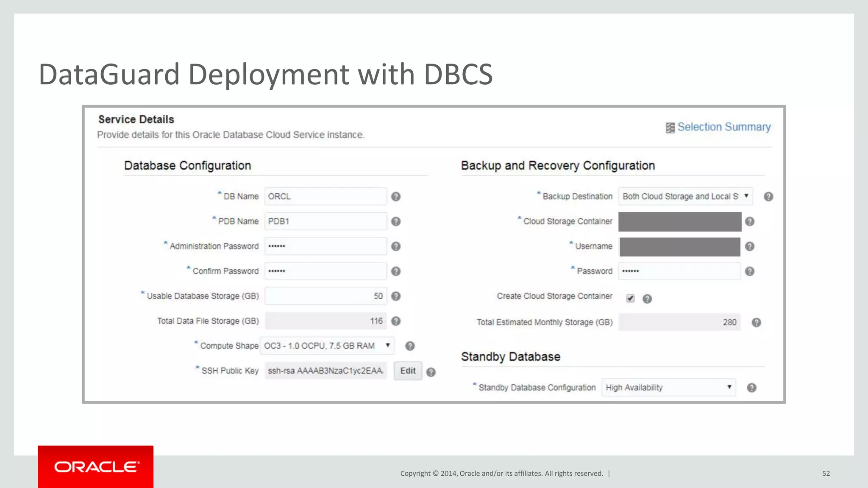Show help for Confirm Password
868x488 pixels.
pyautogui.click(x=396, y=272)
